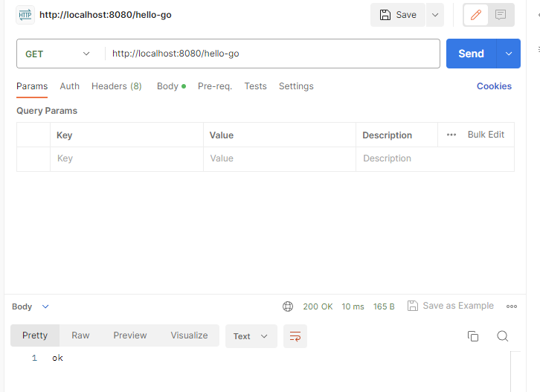This screenshot has width=540, height=392.
Task: Toggle line wrap icon
Action: tap(295, 336)
